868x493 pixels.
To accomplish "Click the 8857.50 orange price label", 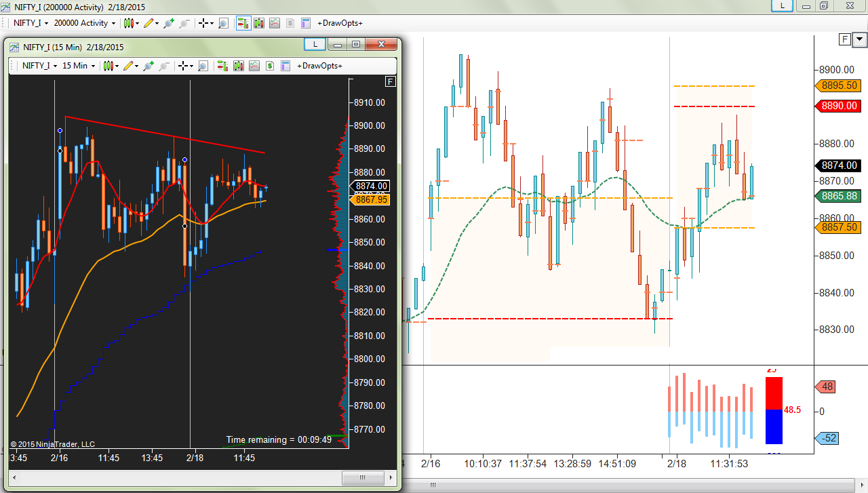I will pos(840,228).
